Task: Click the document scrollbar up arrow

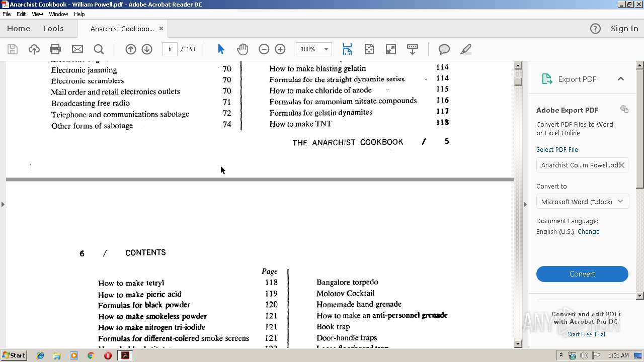Action: (518, 65)
